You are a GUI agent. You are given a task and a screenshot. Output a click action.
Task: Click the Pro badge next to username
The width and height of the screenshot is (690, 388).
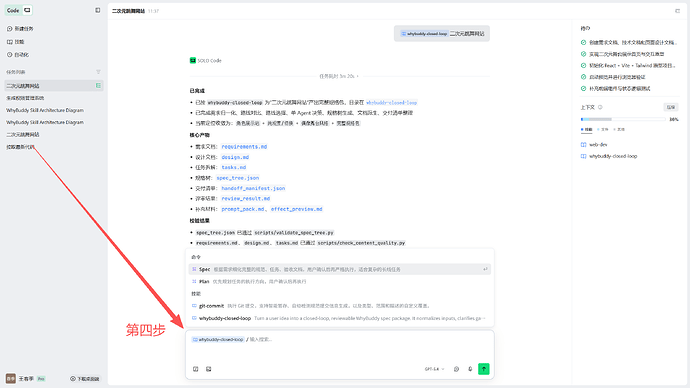(x=41, y=378)
